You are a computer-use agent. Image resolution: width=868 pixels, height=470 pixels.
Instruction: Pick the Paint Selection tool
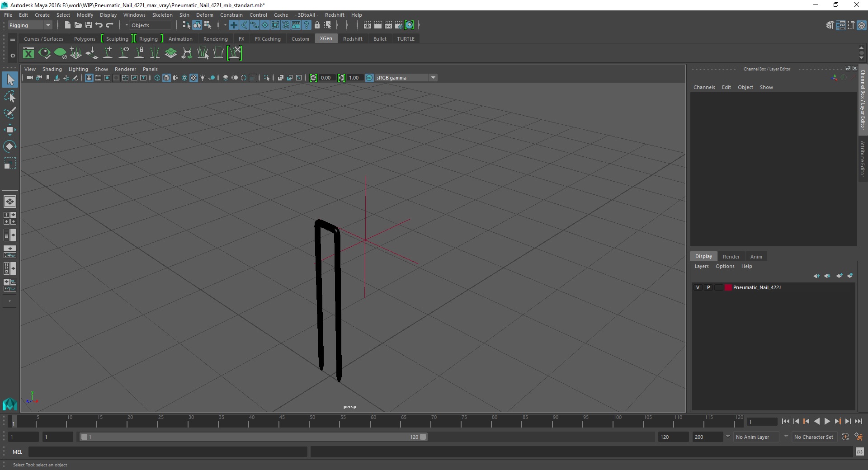(9, 113)
